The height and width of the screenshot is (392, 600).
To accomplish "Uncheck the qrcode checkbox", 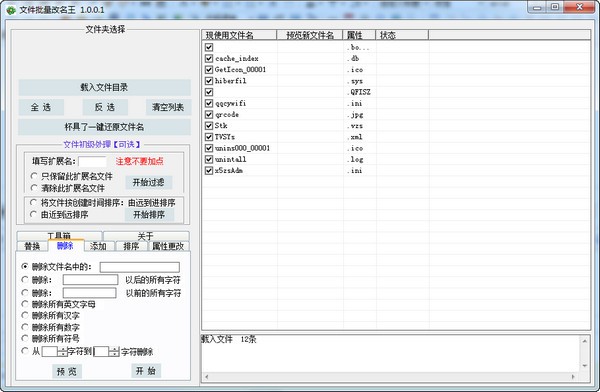I will [209, 114].
